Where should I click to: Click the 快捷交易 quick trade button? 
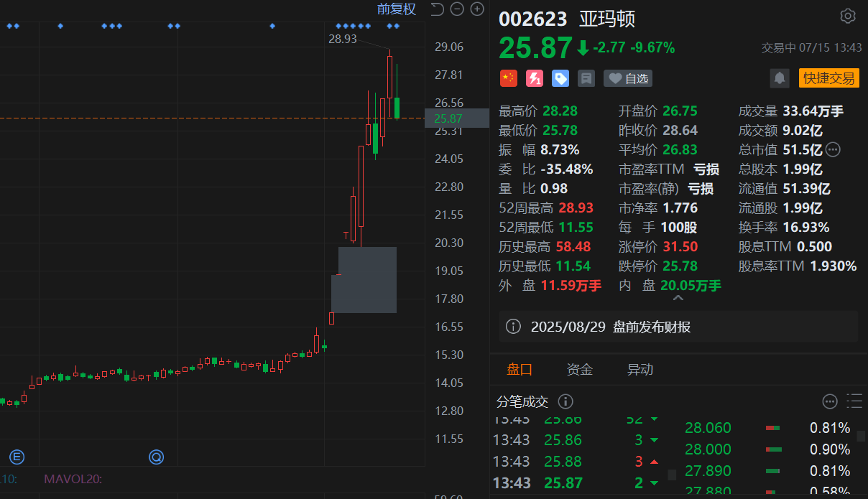tap(828, 78)
